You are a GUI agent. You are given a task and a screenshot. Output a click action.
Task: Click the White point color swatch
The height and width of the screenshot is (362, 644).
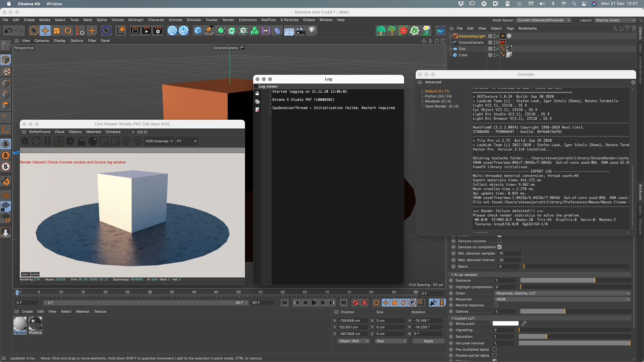[x=505, y=323]
